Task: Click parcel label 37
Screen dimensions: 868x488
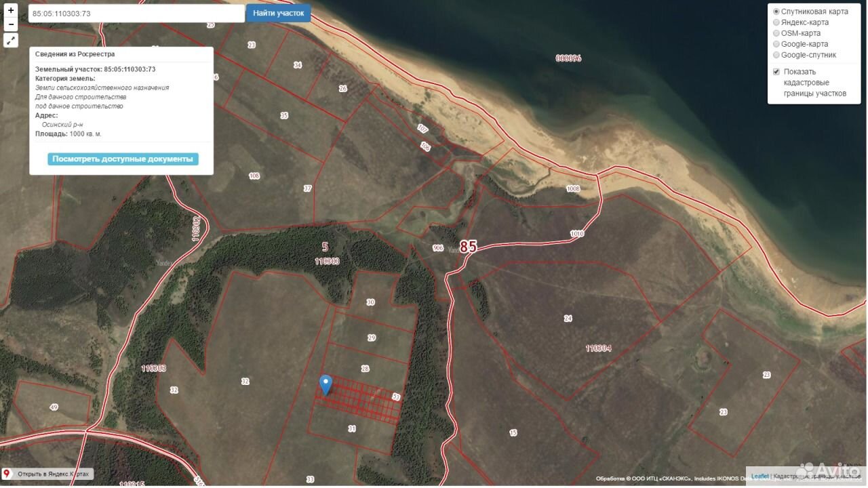Action: pyautogui.click(x=308, y=188)
